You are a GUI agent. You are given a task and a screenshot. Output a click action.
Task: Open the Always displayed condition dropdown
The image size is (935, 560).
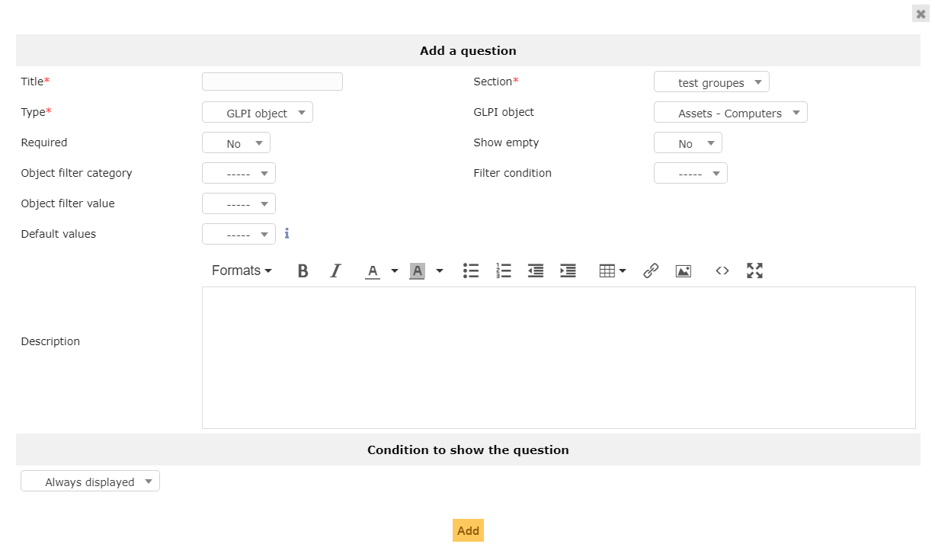coord(90,481)
